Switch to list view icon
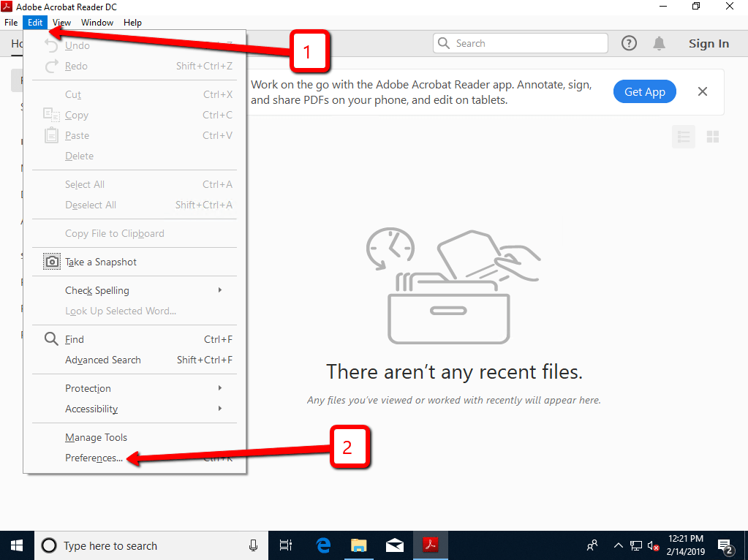This screenshot has width=748, height=560. (684, 137)
